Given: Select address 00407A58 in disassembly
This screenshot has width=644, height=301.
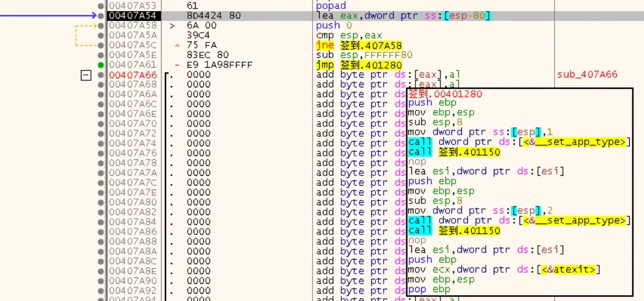Looking at the screenshot, I should click(x=132, y=25).
